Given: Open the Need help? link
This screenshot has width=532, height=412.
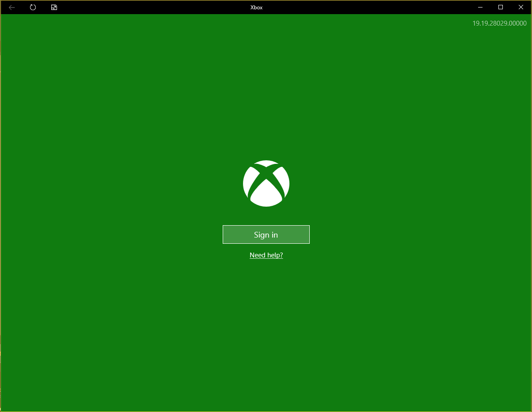Looking at the screenshot, I should pyautogui.click(x=266, y=255).
